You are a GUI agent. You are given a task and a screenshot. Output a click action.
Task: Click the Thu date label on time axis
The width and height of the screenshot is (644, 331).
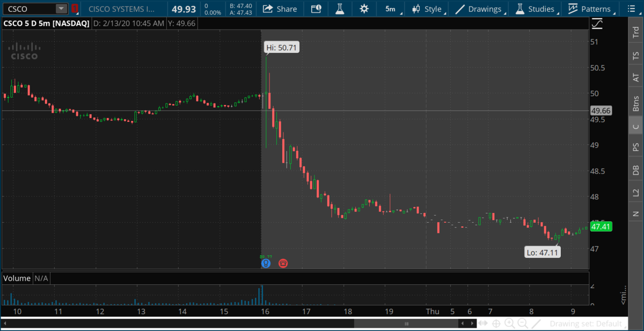click(x=433, y=311)
